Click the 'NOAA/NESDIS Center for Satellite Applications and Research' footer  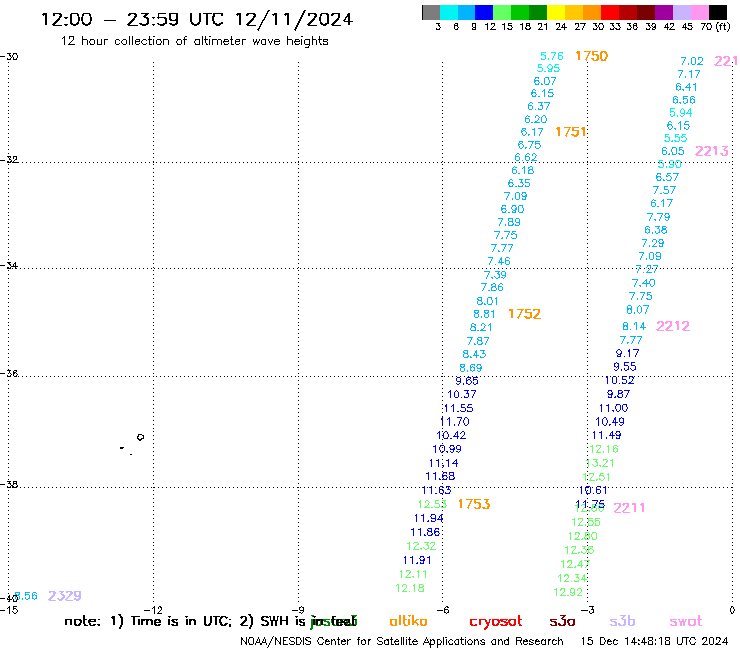[402, 641]
